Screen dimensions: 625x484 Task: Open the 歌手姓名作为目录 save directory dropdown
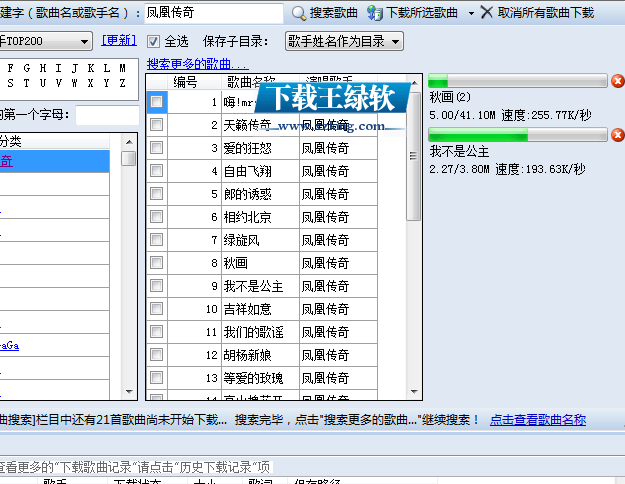point(344,41)
